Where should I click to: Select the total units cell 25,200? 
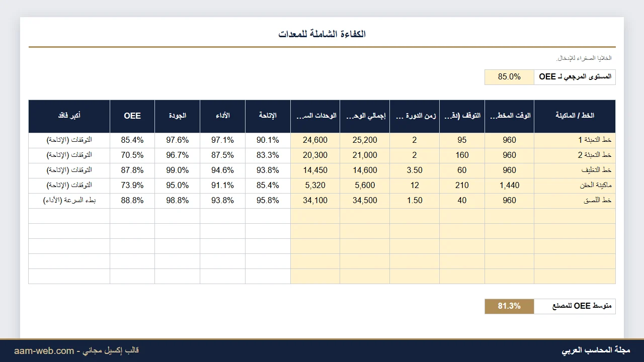[365, 140]
